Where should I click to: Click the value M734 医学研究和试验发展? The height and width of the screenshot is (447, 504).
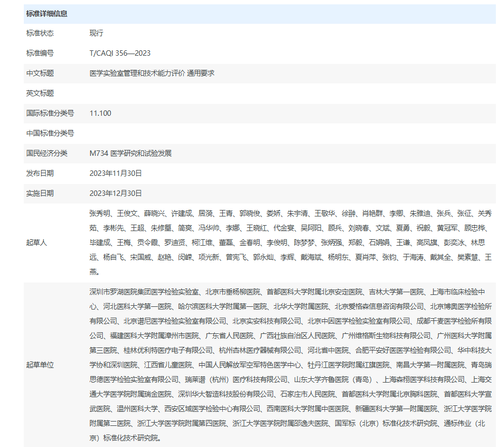(x=130, y=153)
